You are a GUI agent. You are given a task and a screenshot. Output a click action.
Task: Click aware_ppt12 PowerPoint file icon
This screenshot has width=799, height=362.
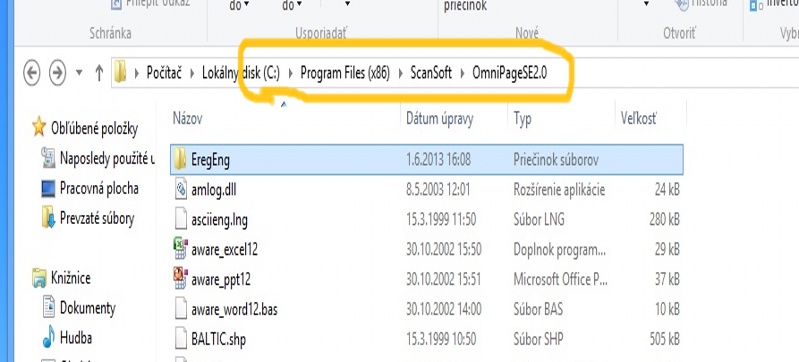pyautogui.click(x=181, y=278)
